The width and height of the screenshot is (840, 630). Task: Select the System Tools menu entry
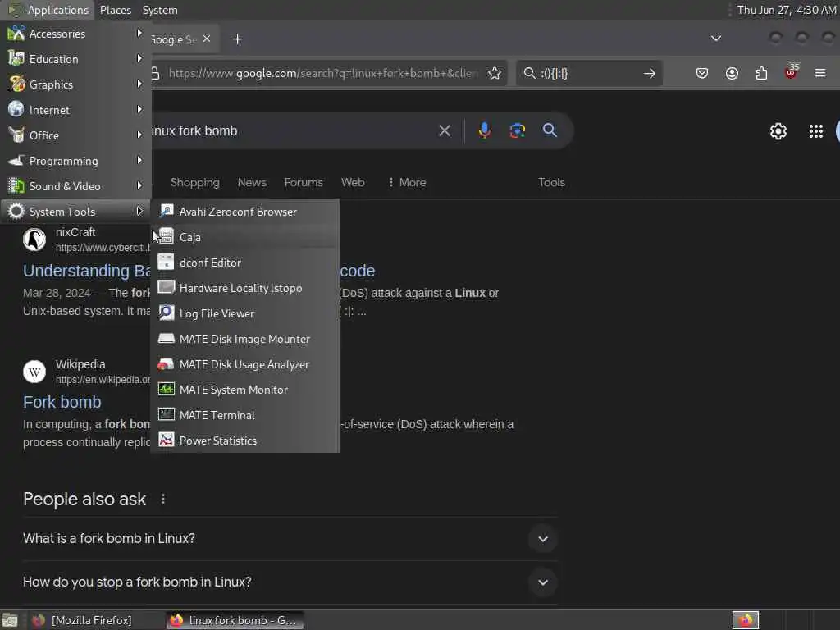[x=75, y=212]
